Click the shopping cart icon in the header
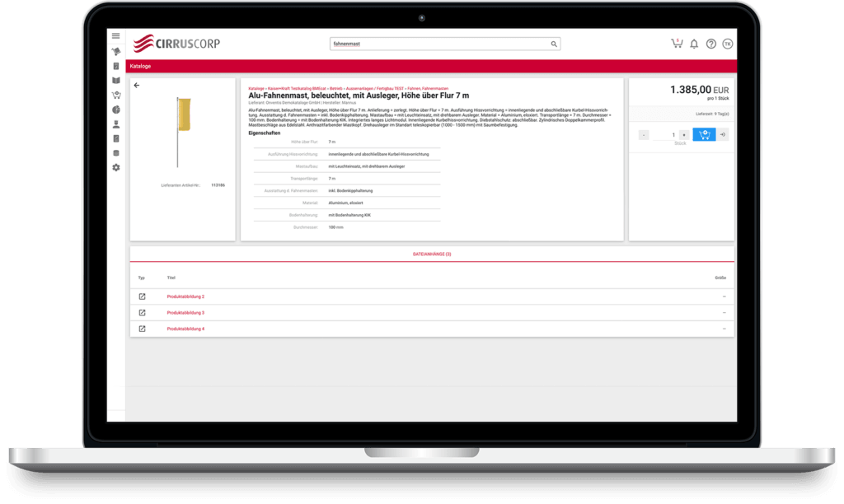844x504 pixels. coord(677,44)
